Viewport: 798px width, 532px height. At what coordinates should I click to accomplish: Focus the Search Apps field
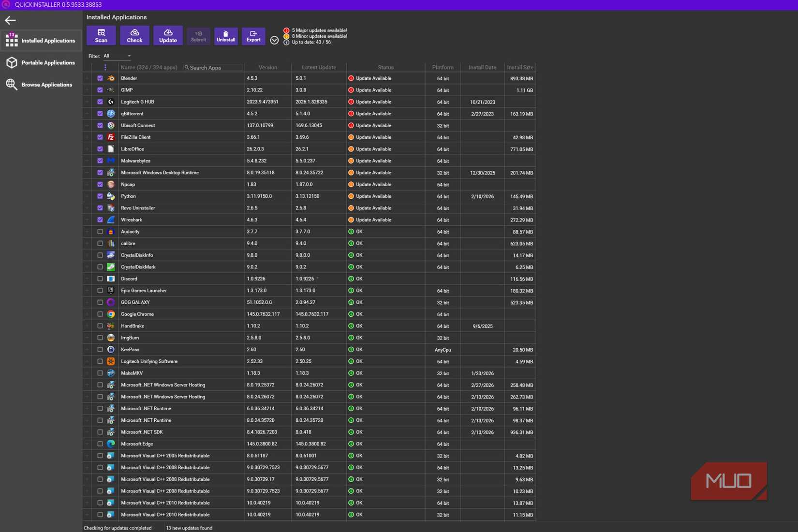[213, 68]
